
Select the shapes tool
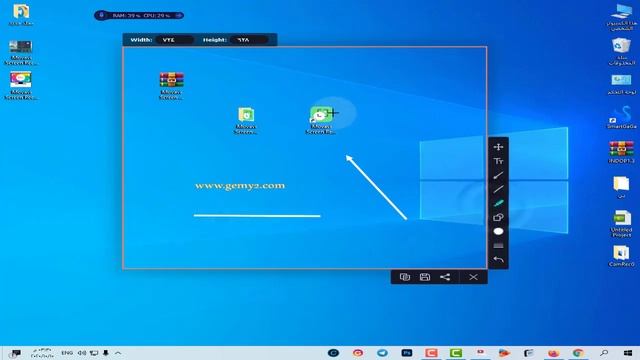(498, 217)
